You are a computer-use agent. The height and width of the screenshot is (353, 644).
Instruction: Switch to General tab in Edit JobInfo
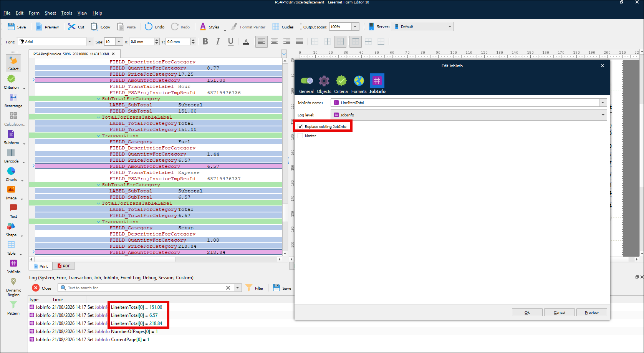coord(306,84)
